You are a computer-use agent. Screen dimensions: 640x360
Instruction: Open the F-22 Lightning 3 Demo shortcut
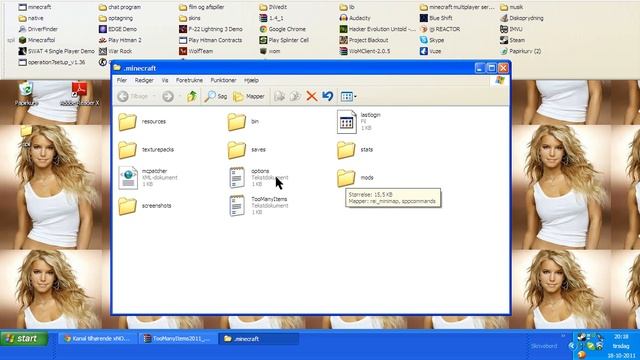(211, 29)
